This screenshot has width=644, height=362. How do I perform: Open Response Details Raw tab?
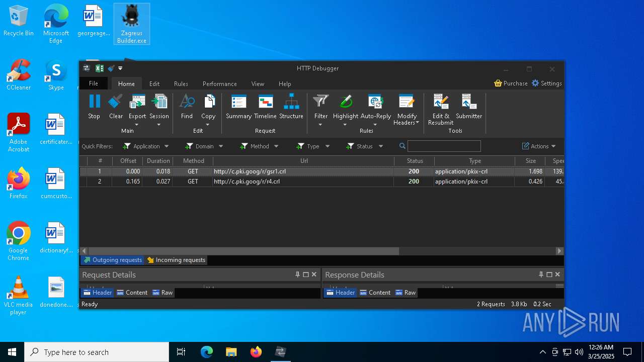[x=406, y=293]
